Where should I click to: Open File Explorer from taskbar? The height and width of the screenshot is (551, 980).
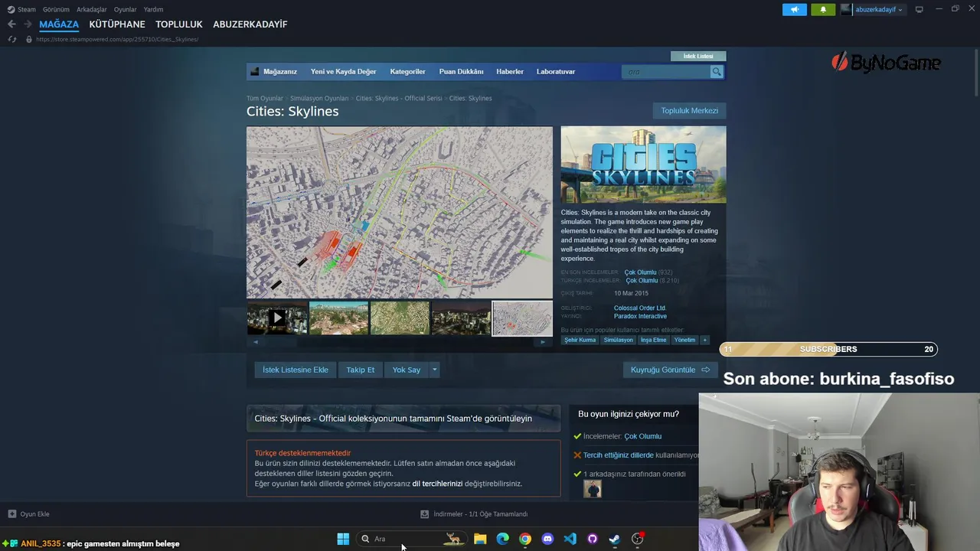(480, 539)
